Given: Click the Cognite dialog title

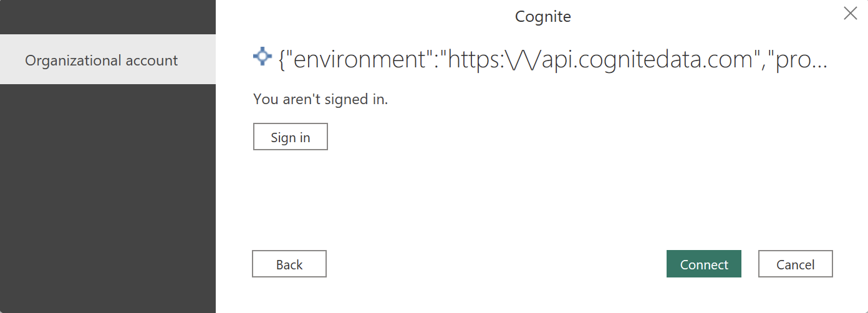Looking at the screenshot, I should point(542,17).
